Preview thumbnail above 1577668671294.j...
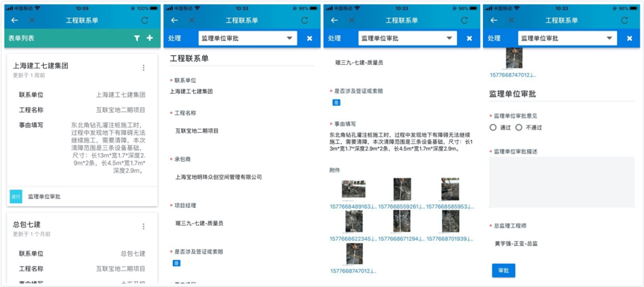The height and width of the screenshot is (287, 644). pyautogui.click(x=402, y=221)
